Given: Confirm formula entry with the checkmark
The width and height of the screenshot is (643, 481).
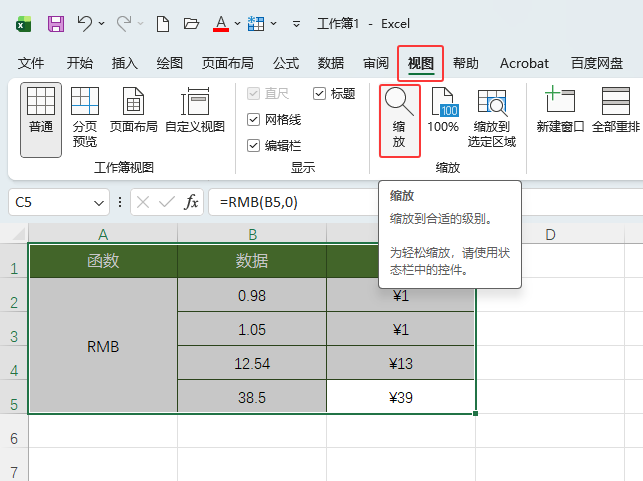Looking at the screenshot, I should (x=167, y=202).
